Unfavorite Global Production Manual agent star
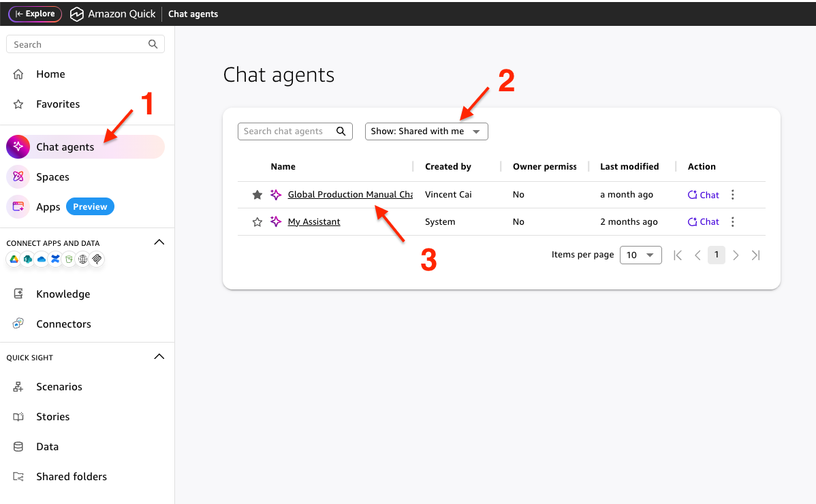 coord(257,195)
